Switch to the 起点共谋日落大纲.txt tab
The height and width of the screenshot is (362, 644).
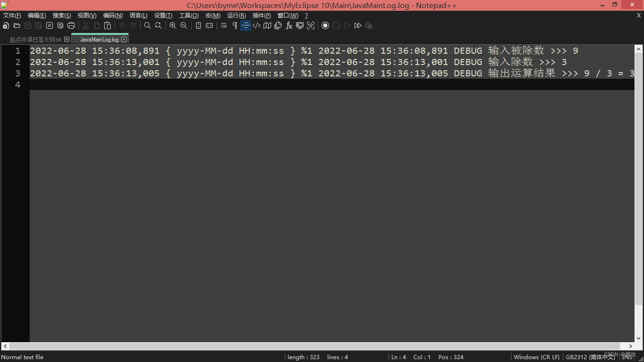[x=35, y=40]
